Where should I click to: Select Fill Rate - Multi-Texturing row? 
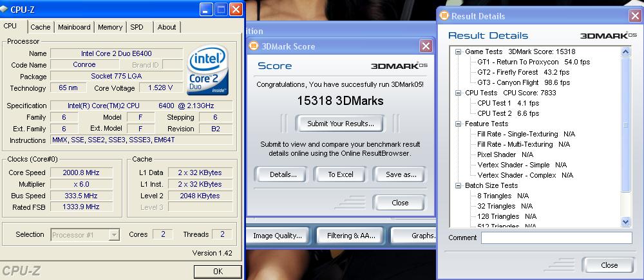pos(524,144)
